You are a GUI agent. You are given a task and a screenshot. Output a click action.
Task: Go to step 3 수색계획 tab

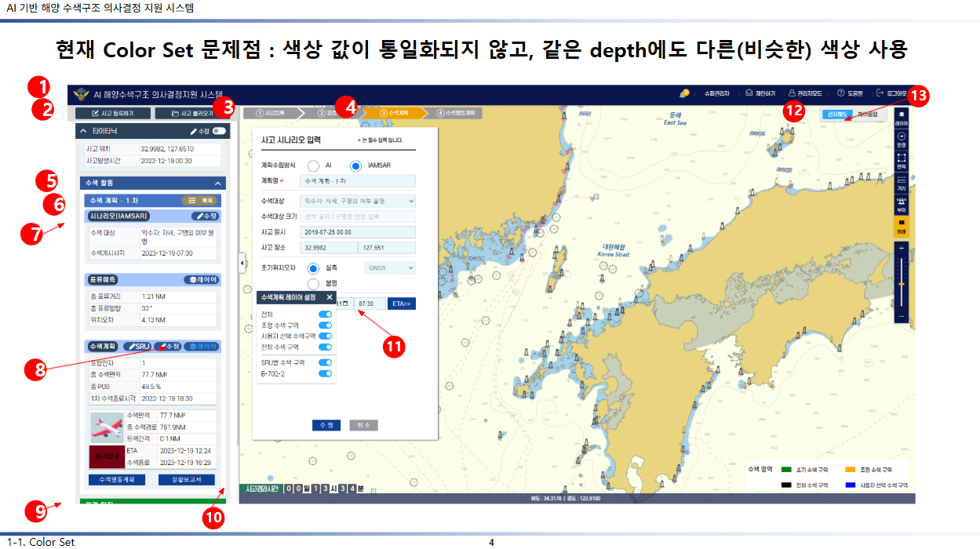[396, 113]
